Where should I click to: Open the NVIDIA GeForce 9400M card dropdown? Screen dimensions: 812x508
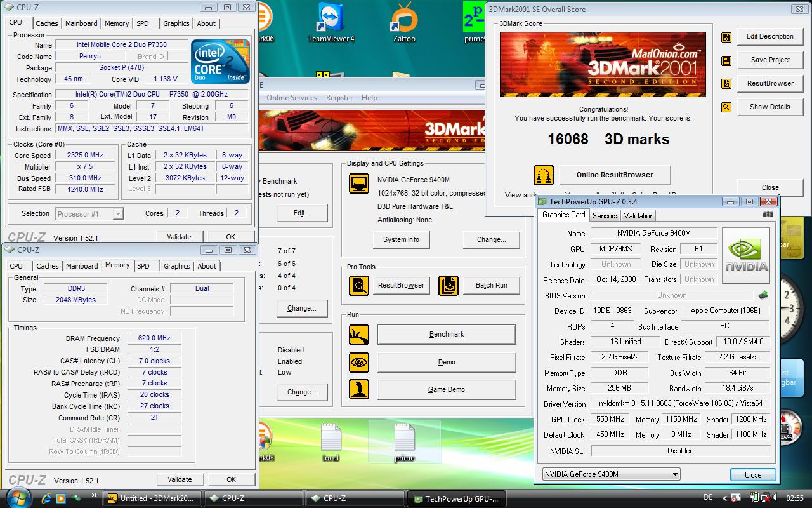[x=612, y=474]
